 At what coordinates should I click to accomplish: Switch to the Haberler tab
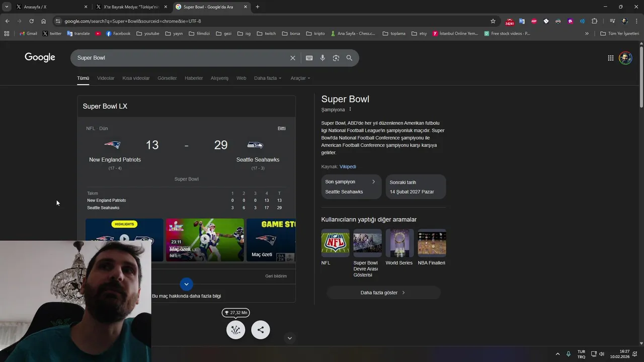point(194,78)
